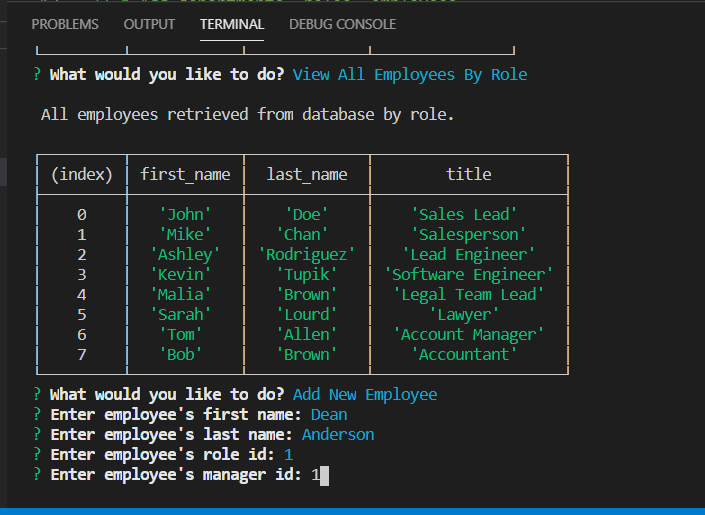Click the entered first name 'Dean'

tap(329, 414)
